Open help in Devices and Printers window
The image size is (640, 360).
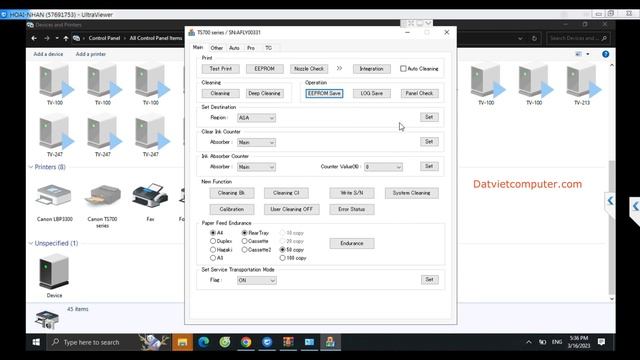pos(605,54)
